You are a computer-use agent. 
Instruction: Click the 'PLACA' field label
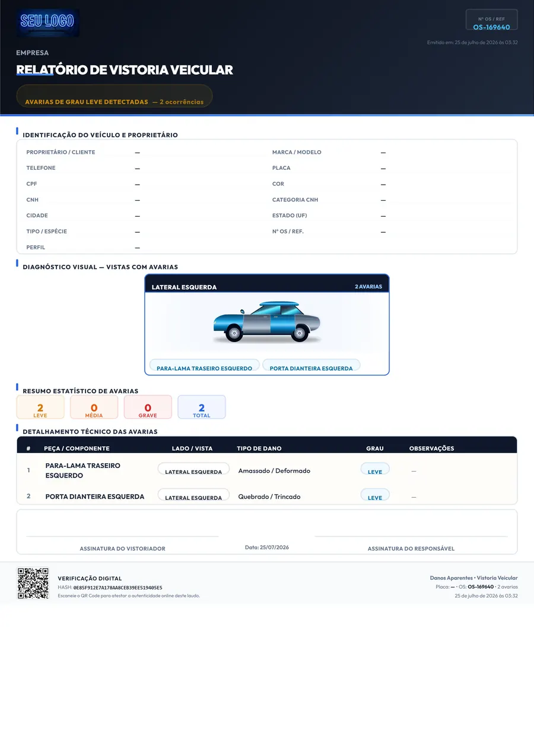tap(281, 168)
